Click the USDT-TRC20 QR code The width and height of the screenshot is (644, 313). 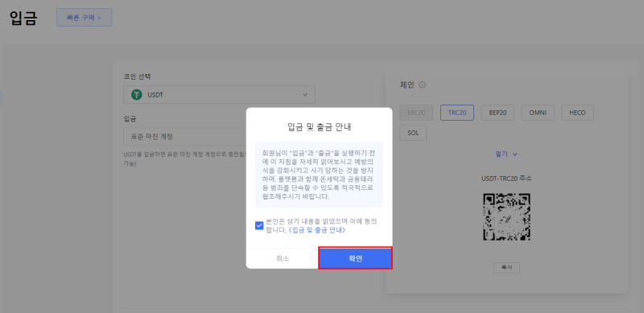[x=506, y=217]
